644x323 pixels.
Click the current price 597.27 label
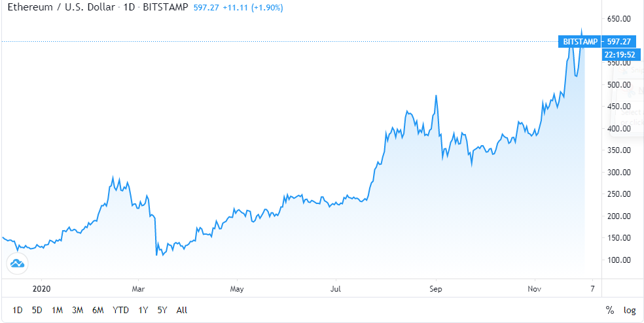click(620, 41)
